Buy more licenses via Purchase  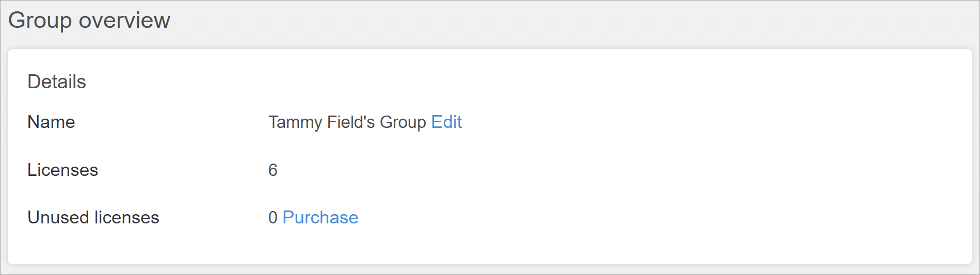[320, 218]
